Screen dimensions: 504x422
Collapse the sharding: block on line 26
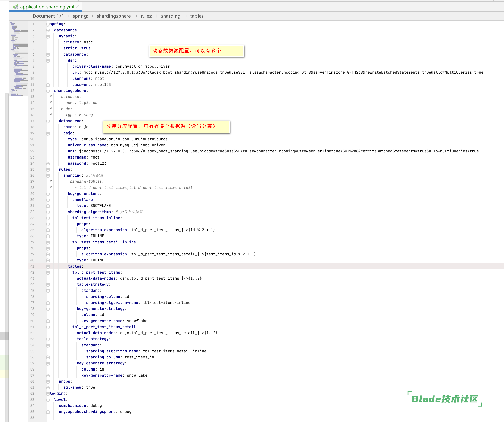pyautogui.click(x=48, y=176)
